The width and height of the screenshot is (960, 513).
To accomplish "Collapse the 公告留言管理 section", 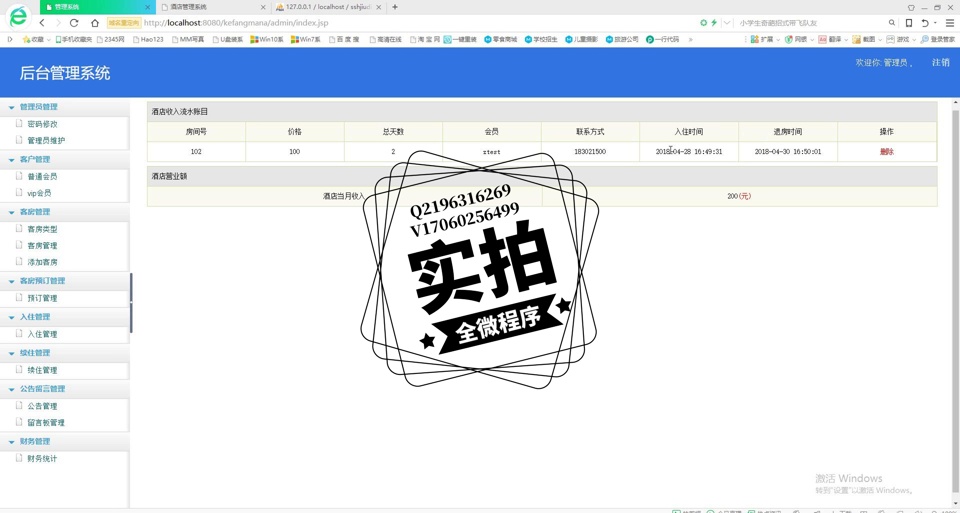I will 12,389.
